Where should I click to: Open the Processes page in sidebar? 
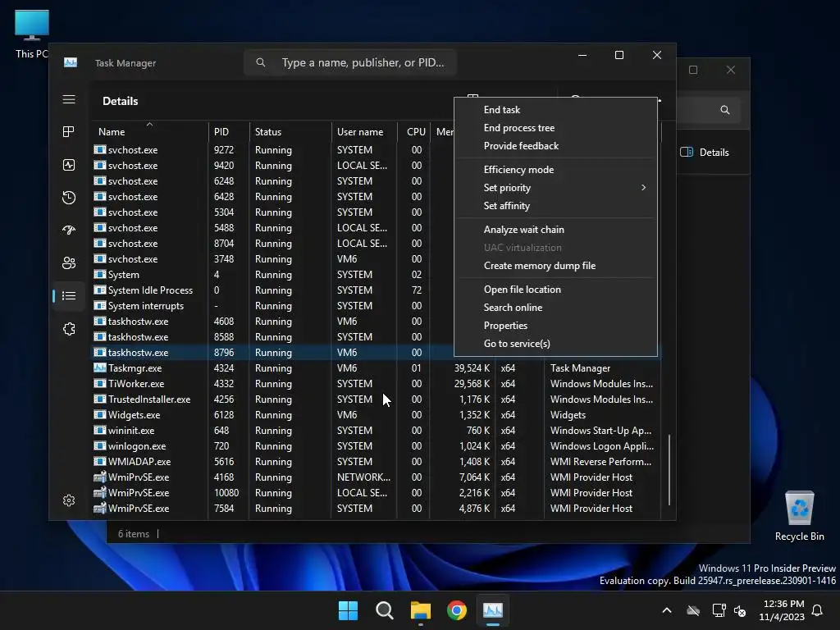point(69,132)
